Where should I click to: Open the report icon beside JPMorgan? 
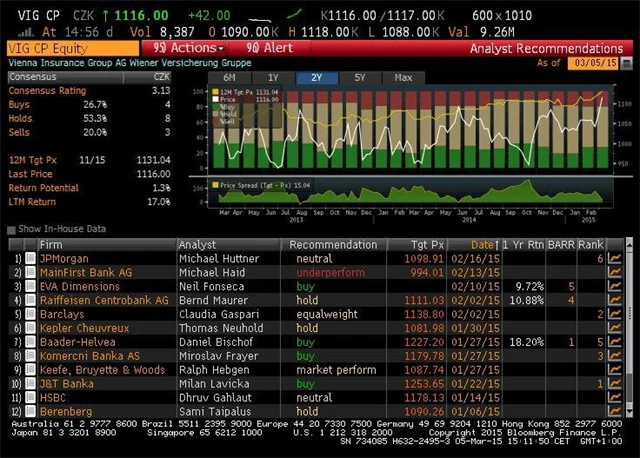(30, 259)
